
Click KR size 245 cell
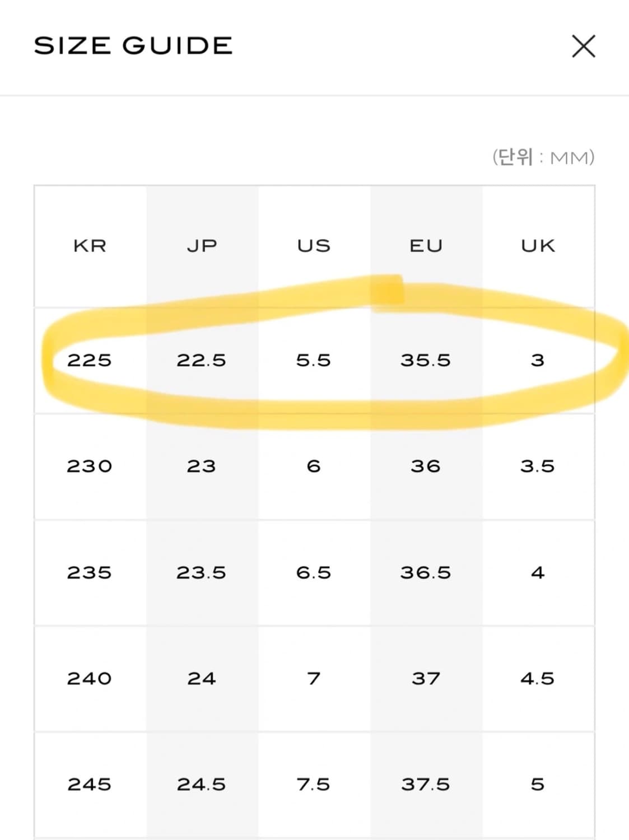[x=90, y=785]
